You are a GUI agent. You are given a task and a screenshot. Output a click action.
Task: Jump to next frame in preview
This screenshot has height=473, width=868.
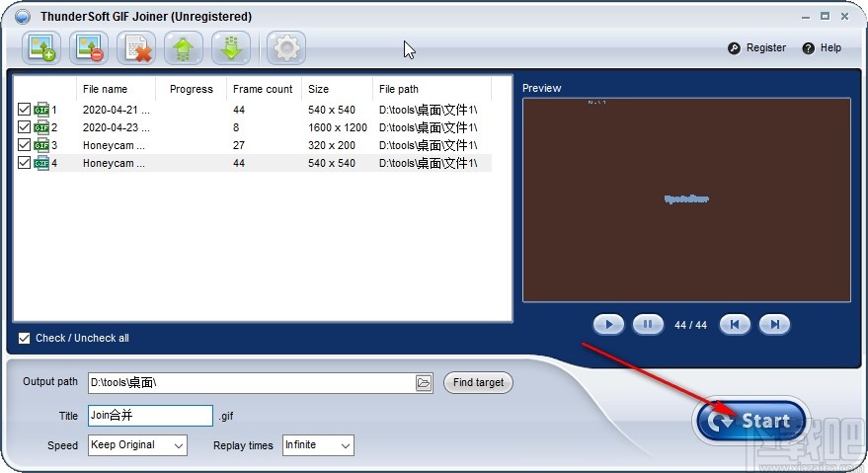[774, 325]
